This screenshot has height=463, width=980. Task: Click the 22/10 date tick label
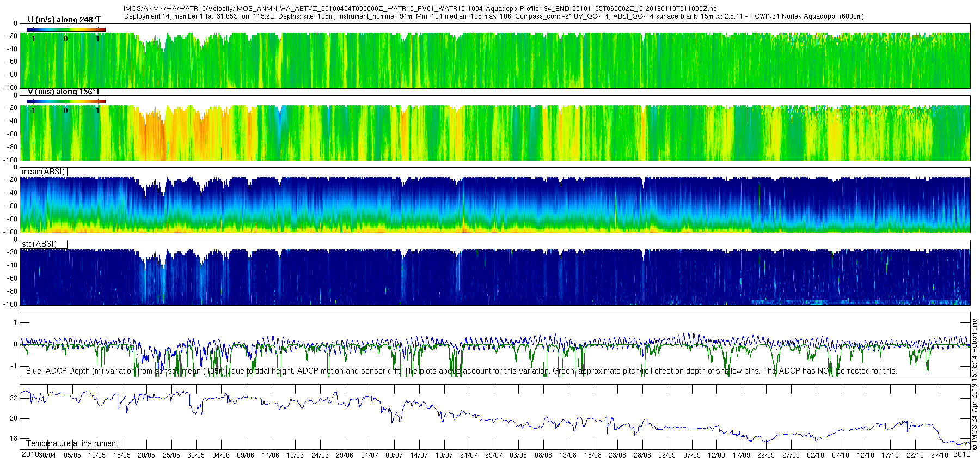[915, 455]
